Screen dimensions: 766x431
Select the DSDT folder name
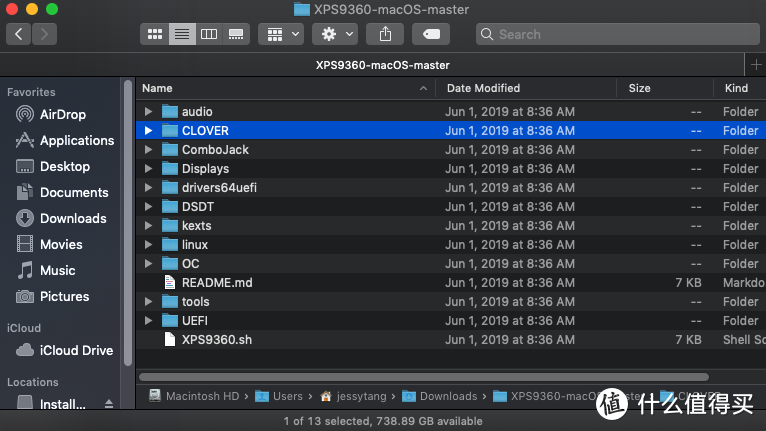point(198,207)
